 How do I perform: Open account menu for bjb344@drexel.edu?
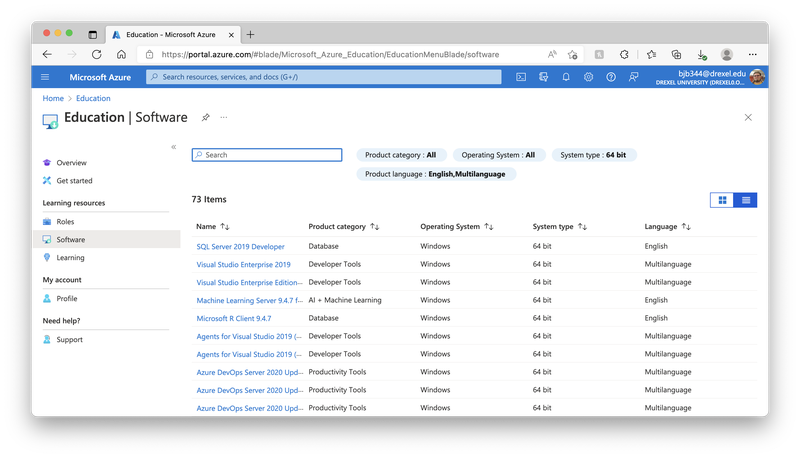(710, 77)
